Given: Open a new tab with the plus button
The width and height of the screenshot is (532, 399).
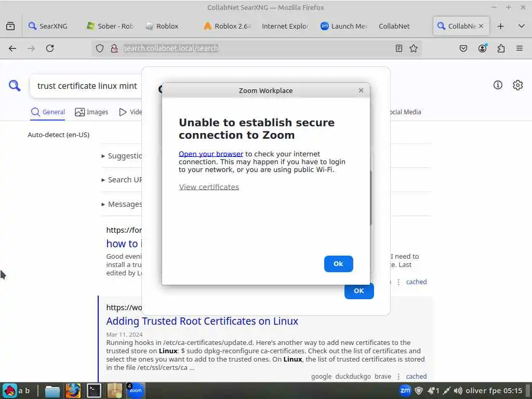Looking at the screenshot, I should click(x=501, y=26).
